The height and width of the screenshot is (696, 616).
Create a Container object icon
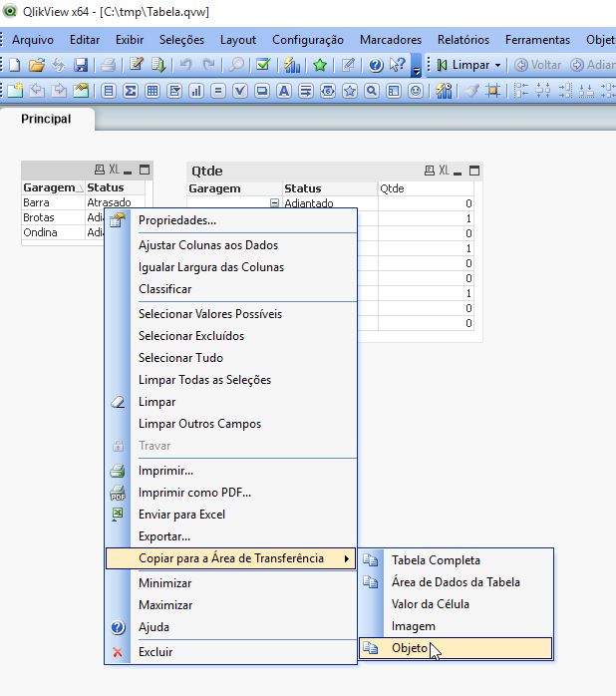coord(394,91)
